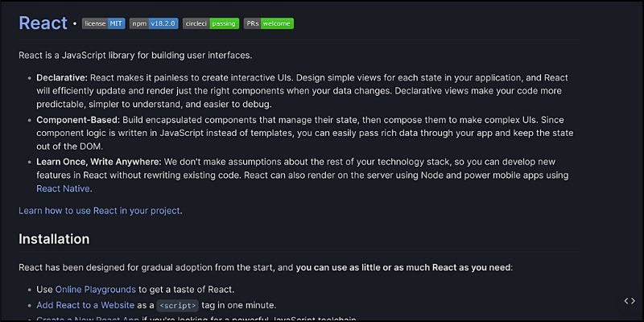
Task: Click the bold 'Component-Based:' term
Action: [x=78, y=120]
